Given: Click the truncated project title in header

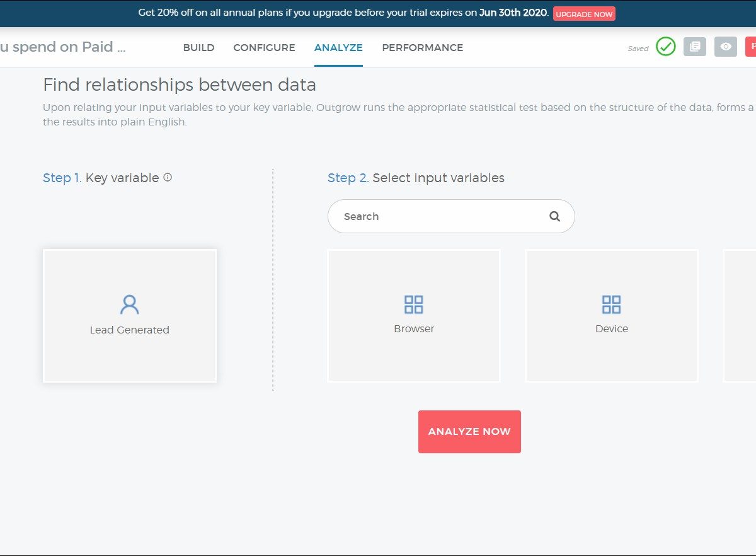Looking at the screenshot, I should click(63, 47).
